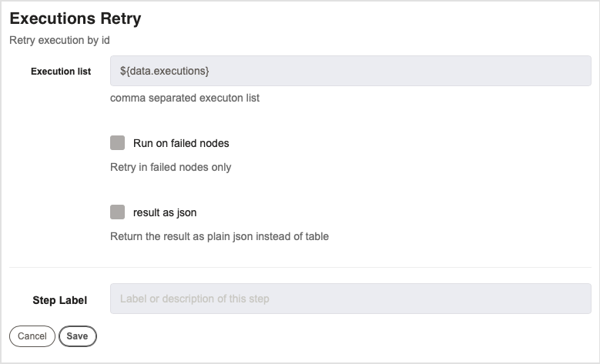Click the Execution list input field
This screenshot has width=600, height=364.
point(350,71)
